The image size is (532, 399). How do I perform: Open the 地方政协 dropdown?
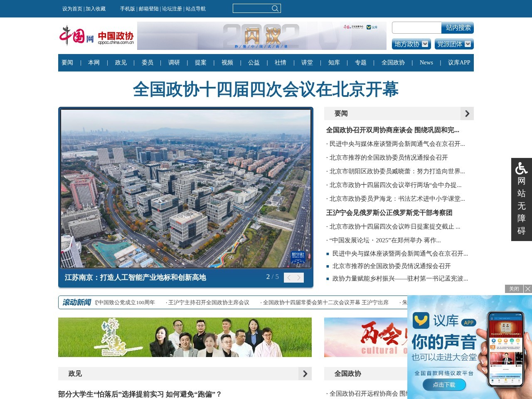click(411, 44)
